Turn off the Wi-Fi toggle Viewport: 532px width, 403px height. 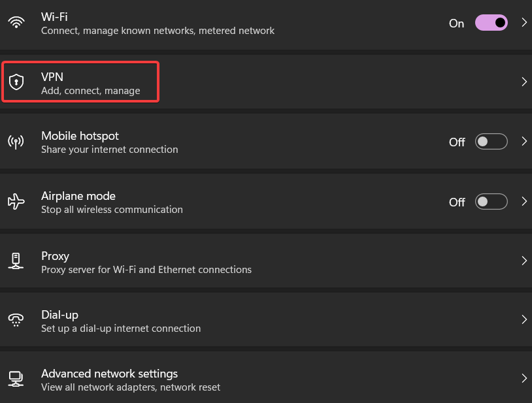(x=491, y=22)
